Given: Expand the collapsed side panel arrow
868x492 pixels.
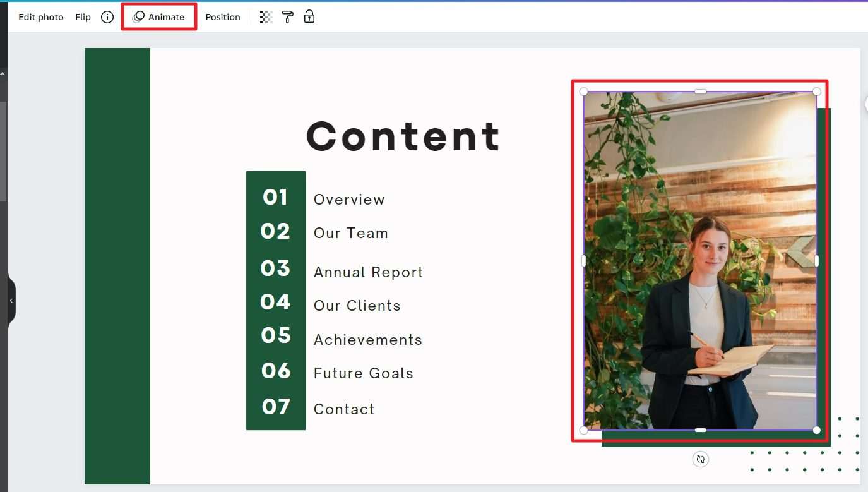Looking at the screenshot, I should pyautogui.click(x=11, y=301).
